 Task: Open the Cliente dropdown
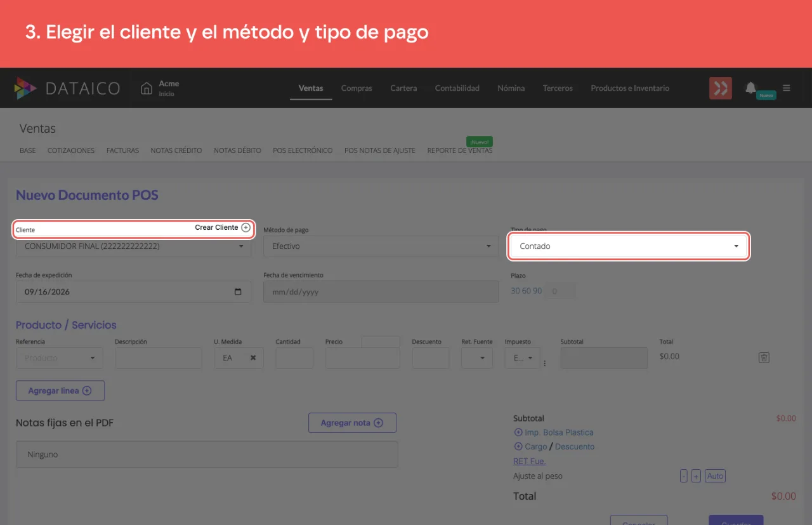point(133,246)
